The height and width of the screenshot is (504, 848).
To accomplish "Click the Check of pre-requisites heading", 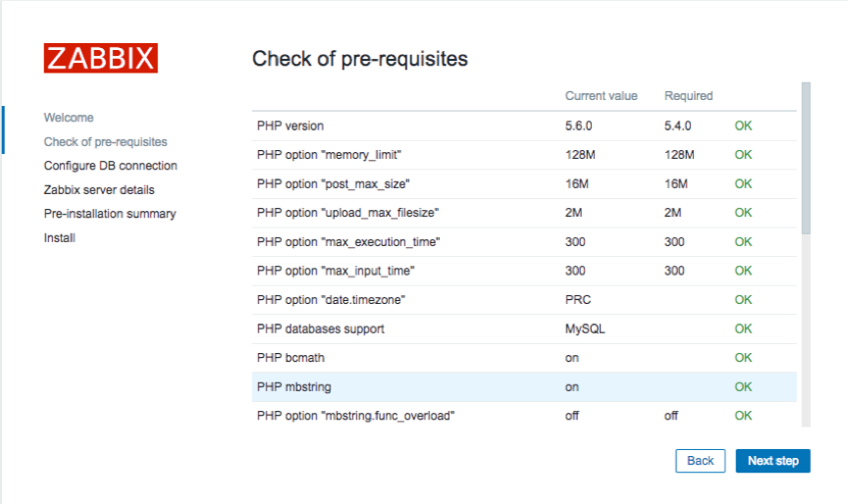I will click(x=359, y=59).
